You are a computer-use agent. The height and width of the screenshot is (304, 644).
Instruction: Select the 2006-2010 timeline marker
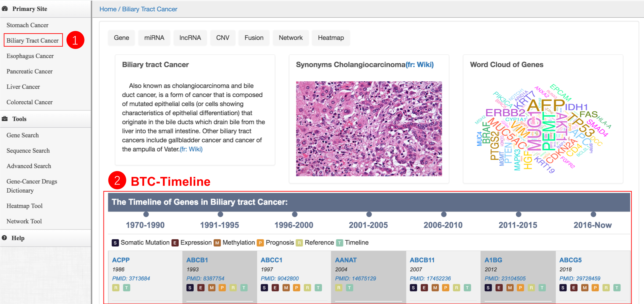tap(443, 215)
